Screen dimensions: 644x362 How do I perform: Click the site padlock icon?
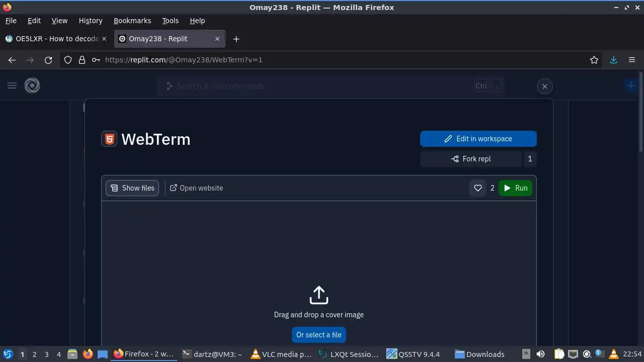pos(82,60)
